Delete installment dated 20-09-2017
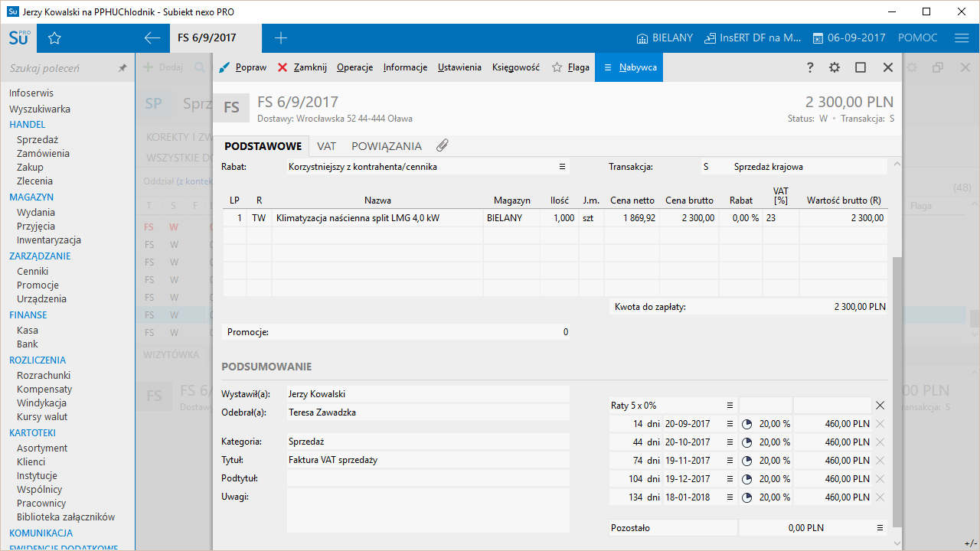The height and width of the screenshot is (551, 980). (880, 424)
